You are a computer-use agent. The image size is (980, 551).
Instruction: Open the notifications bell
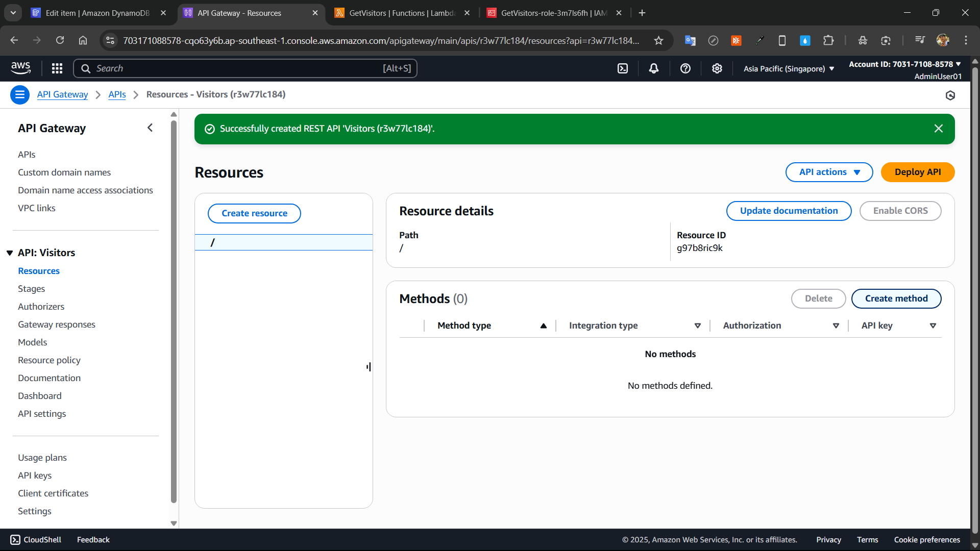pyautogui.click(x=654, y=68)
